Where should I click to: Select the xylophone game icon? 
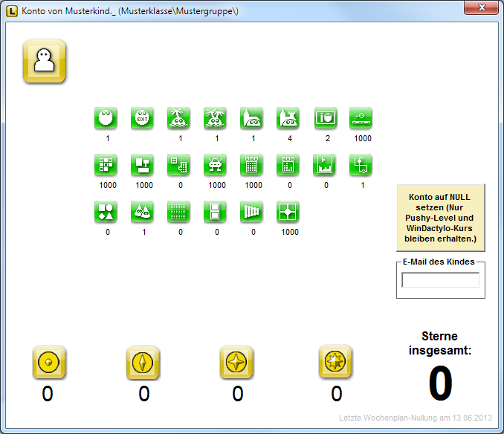251,212
